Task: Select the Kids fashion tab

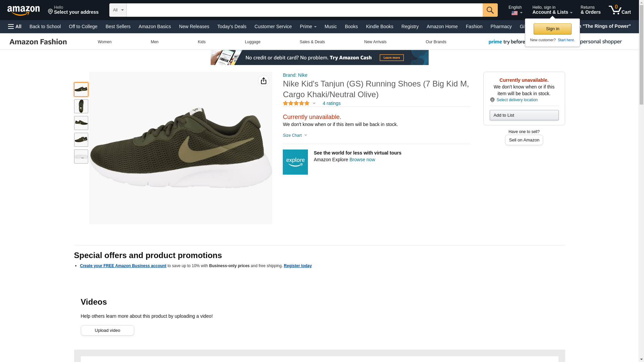Action: [x=201, y=42]
